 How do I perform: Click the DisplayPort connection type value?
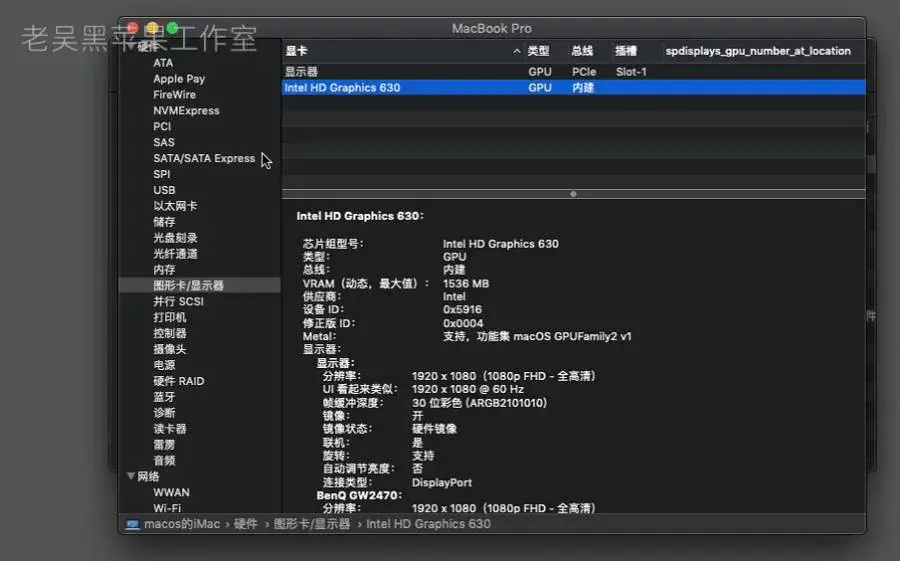441,482
